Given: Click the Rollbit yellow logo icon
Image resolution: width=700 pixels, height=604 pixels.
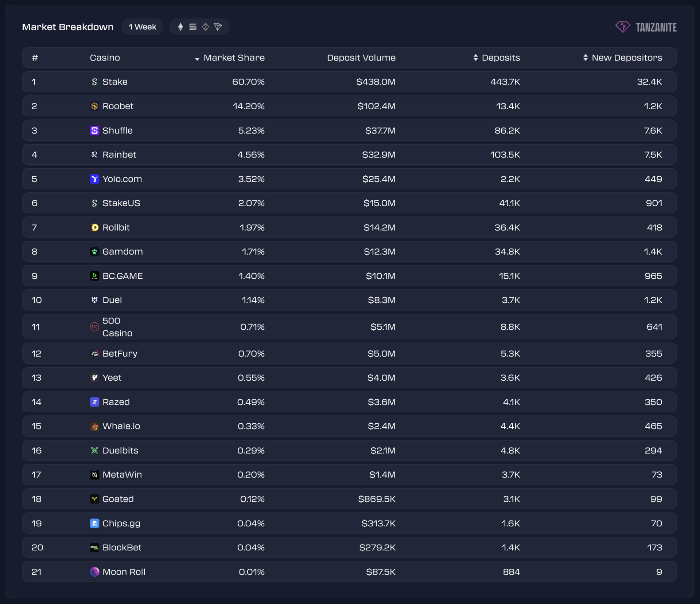Looking at the screenshot, I should (94, 227).
